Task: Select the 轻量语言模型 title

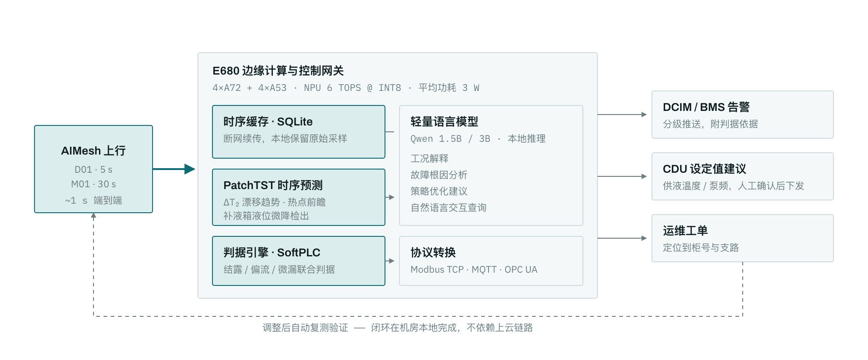Action: (444, 122)
